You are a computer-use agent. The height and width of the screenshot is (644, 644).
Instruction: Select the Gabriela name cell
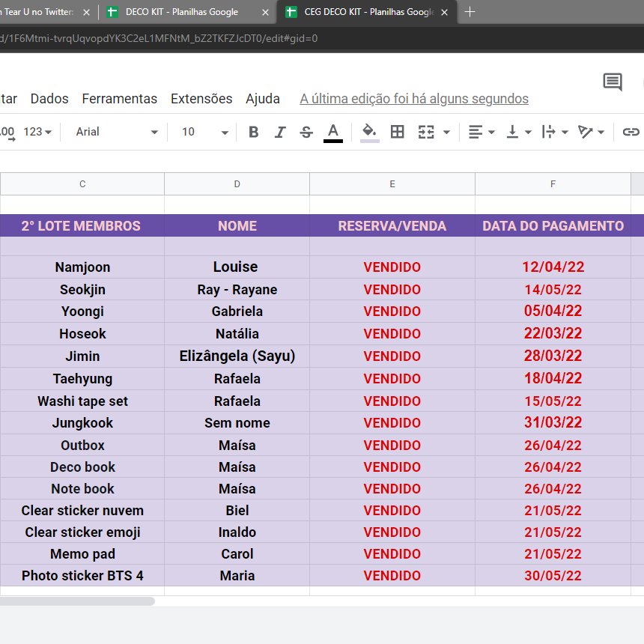237,312
